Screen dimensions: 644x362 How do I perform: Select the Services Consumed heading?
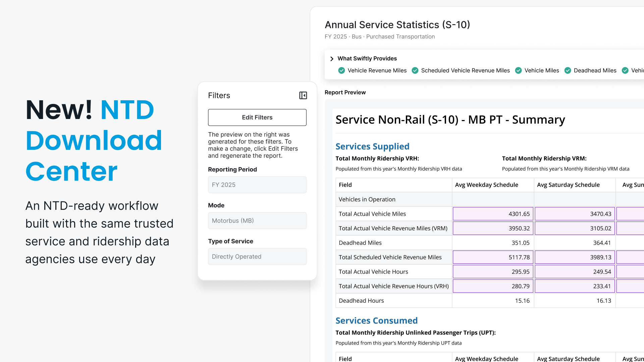click(x=376, y=321)
